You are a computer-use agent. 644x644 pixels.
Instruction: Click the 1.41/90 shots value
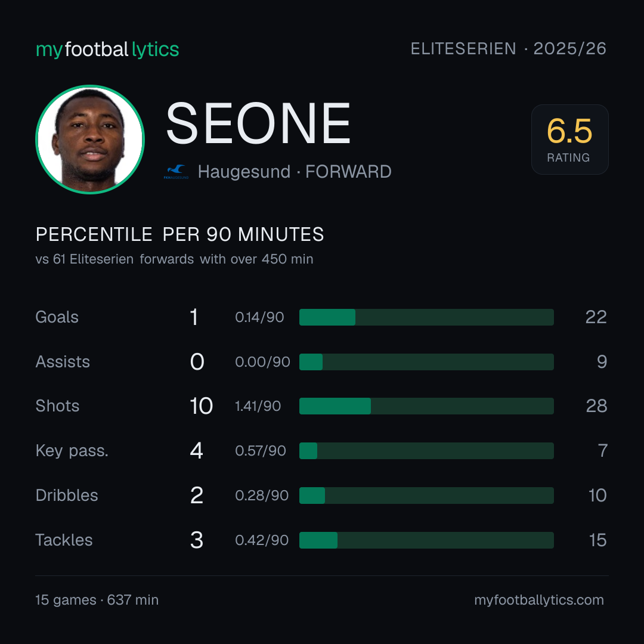258,406
